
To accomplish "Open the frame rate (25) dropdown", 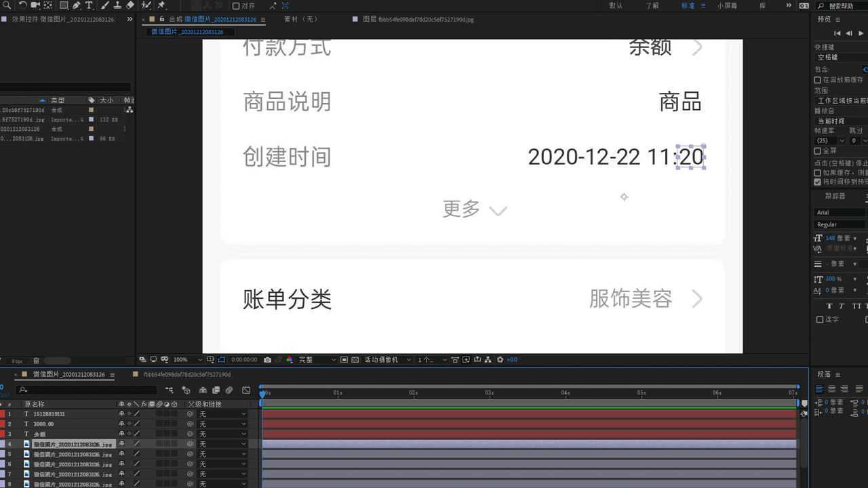I will click(x=831, y=141).
